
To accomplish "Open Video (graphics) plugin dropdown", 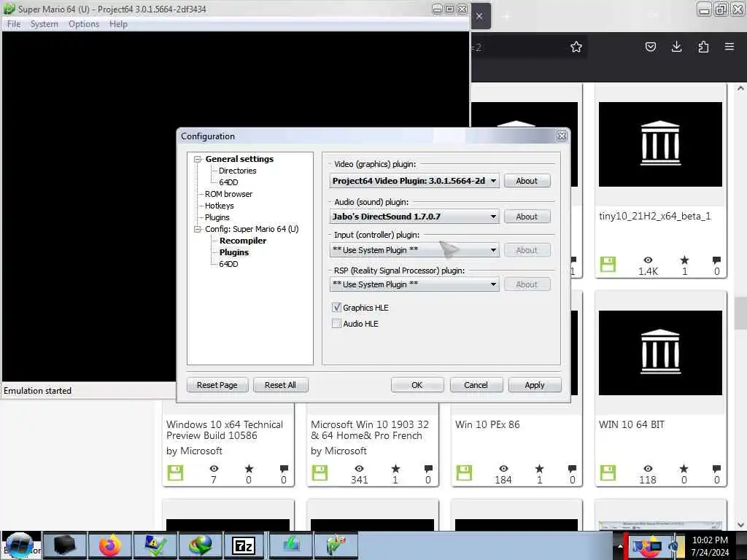I will click(x=414, y=181).
